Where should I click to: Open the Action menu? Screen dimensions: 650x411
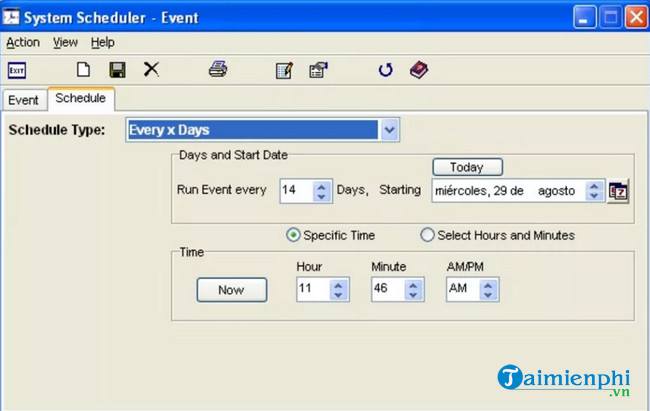click(x=23, y=42)
